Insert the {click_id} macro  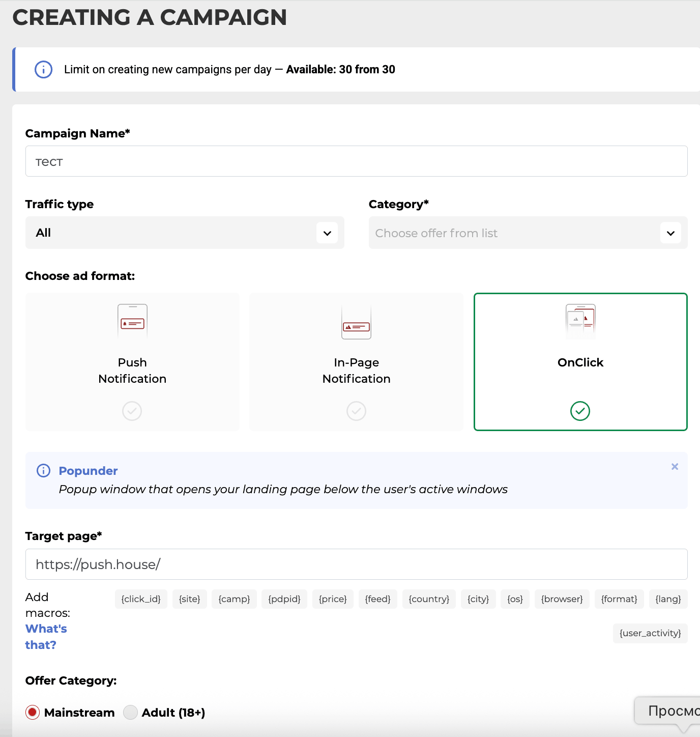pyautogui.click(x=141, y=599)
